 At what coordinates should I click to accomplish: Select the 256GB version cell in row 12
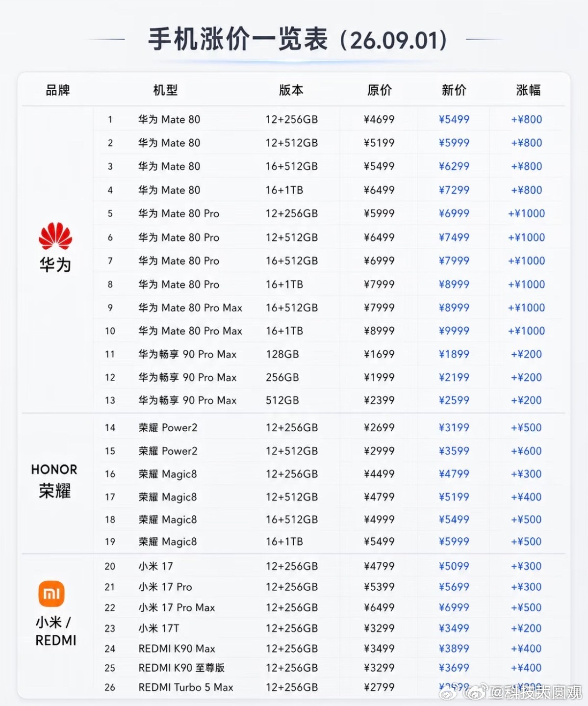(x=282, y=377)
